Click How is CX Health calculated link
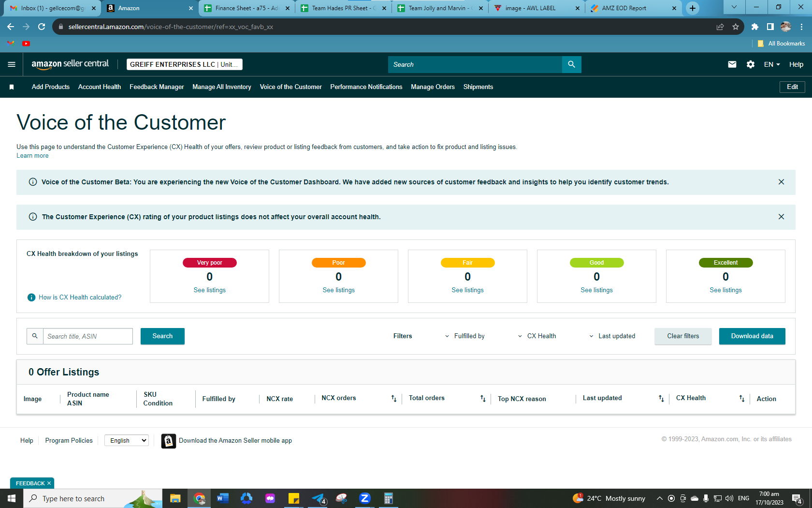Viewport: 812px width, 508px height. click(x=80, y=298)
